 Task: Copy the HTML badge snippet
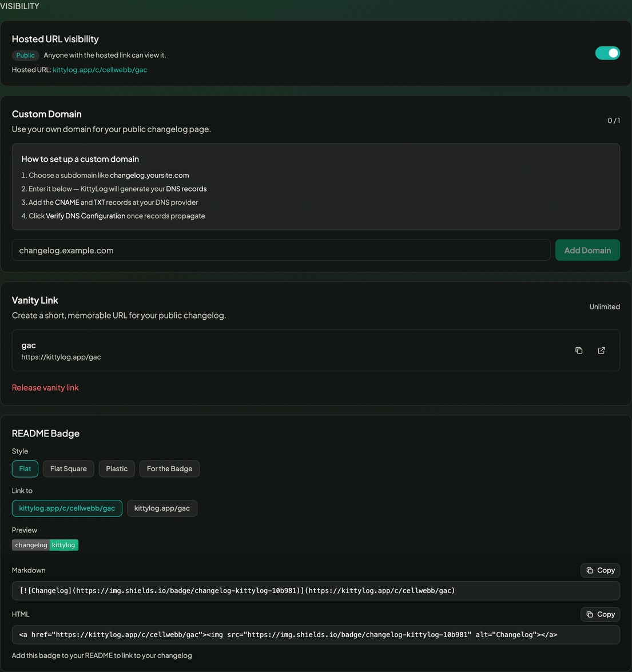coord(600,614)
